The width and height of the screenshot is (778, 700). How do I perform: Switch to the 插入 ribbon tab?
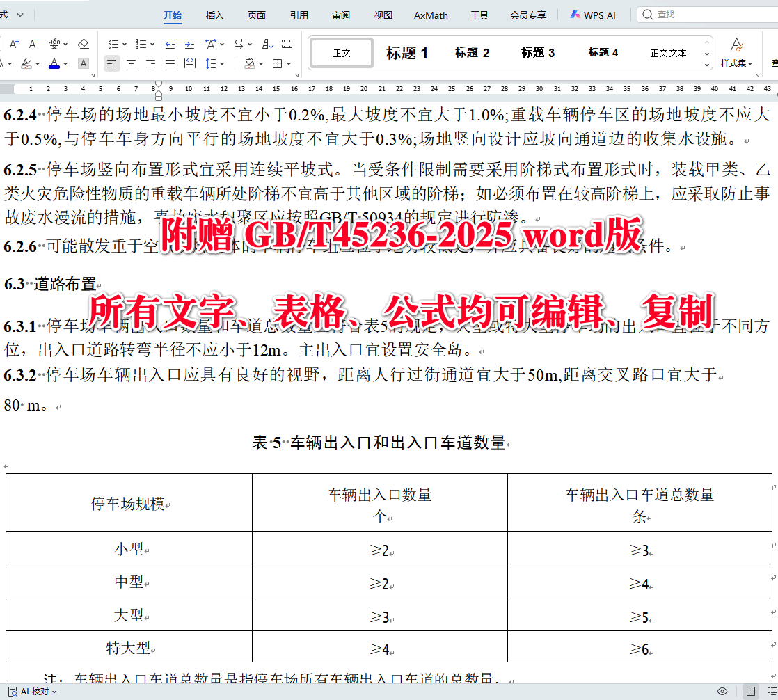(x=214, y=15)
